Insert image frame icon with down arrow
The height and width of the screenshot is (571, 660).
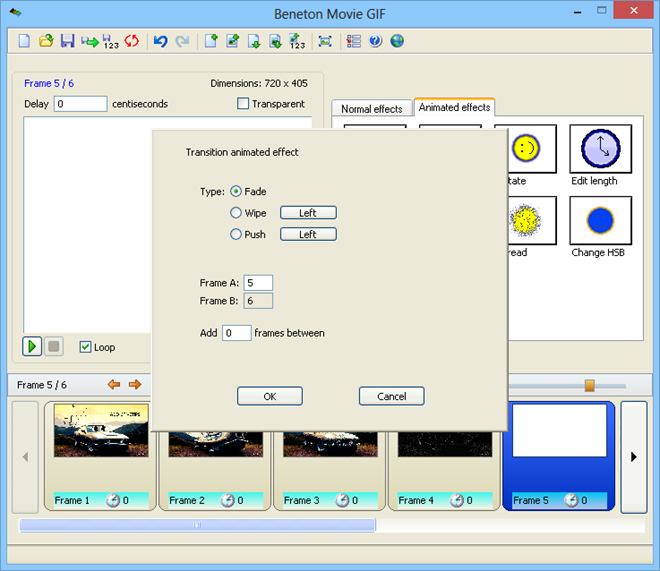click(x=275, y=41)
